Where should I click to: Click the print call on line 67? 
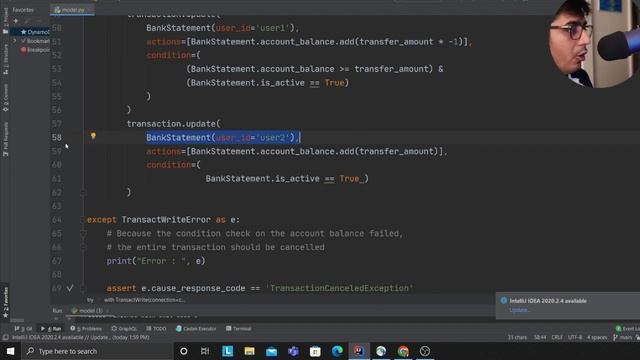(119, 261)
